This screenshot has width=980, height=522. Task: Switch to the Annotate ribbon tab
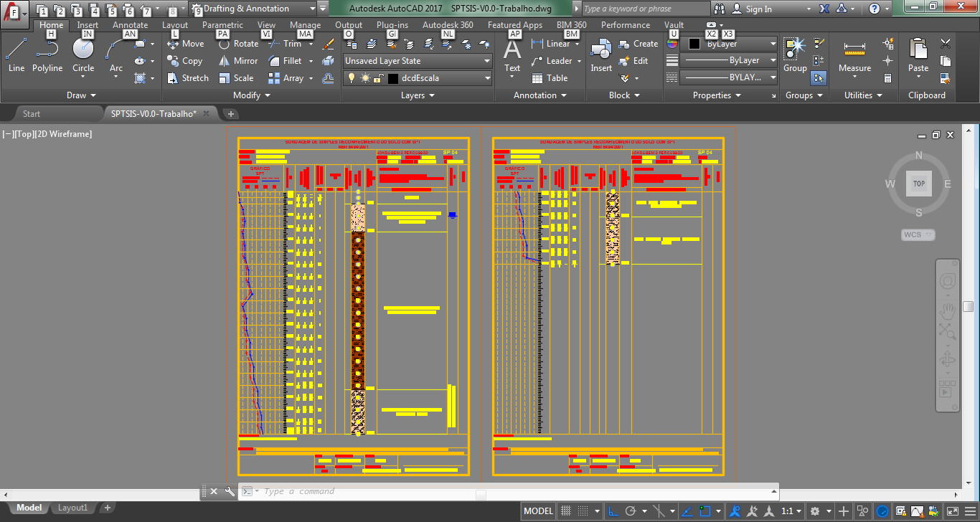130,25
